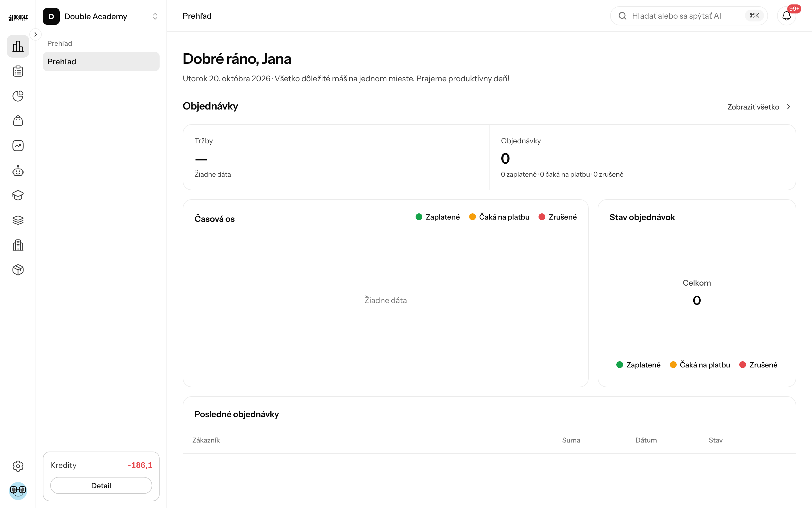Sort by the Suma column header
This screenshot has width=812, height=508.
[x=571, y=440]
